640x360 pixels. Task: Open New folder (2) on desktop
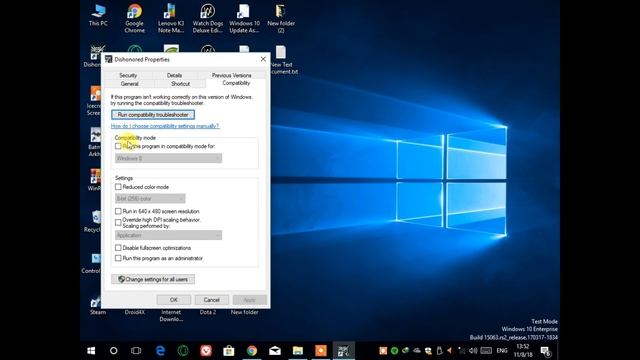281,18
